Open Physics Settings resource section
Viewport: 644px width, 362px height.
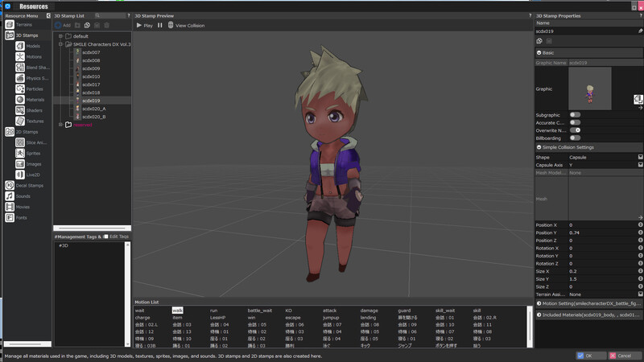[x=33, y=78]
